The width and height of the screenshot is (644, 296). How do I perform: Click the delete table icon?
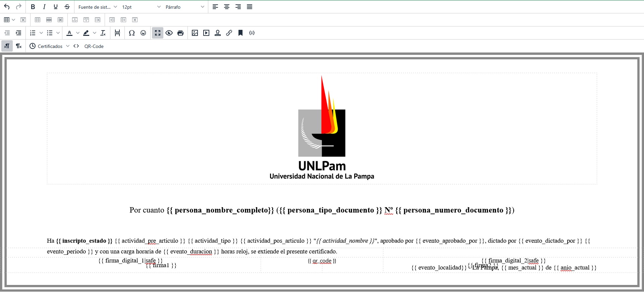23,20
